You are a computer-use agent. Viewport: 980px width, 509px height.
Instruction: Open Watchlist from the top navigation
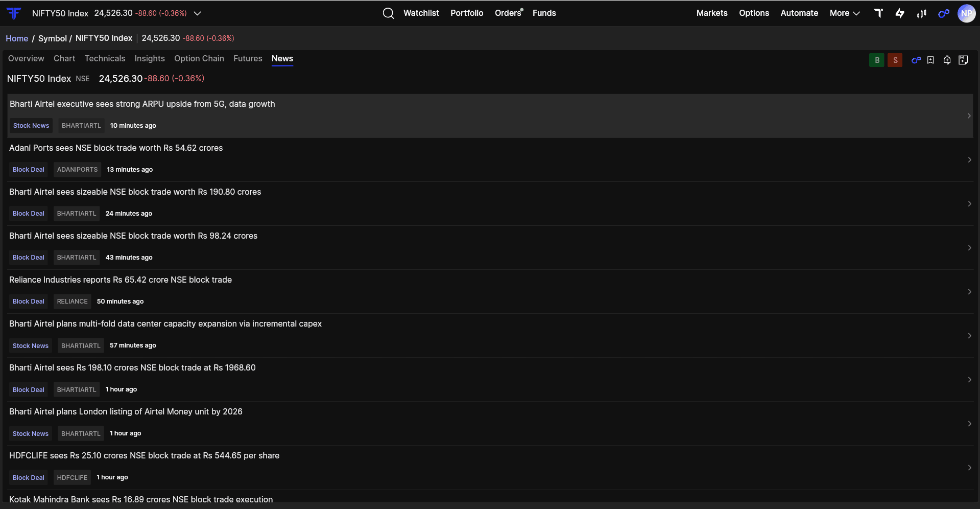coord(421,13)
